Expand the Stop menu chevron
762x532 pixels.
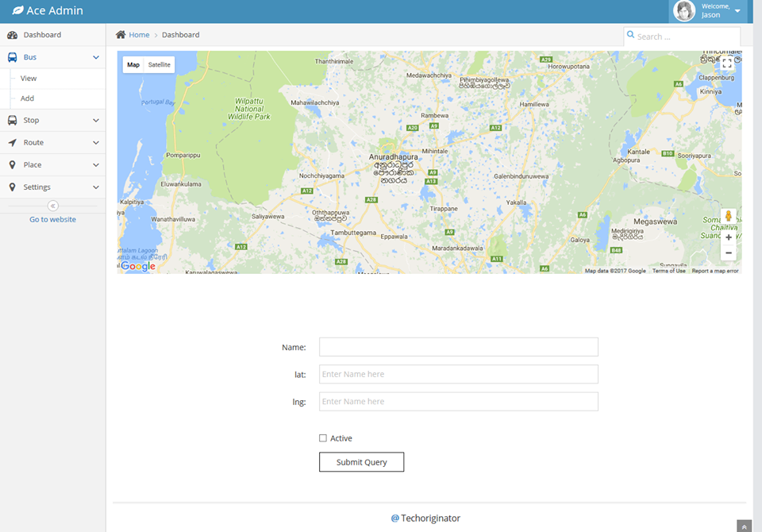tap(96, 120)
